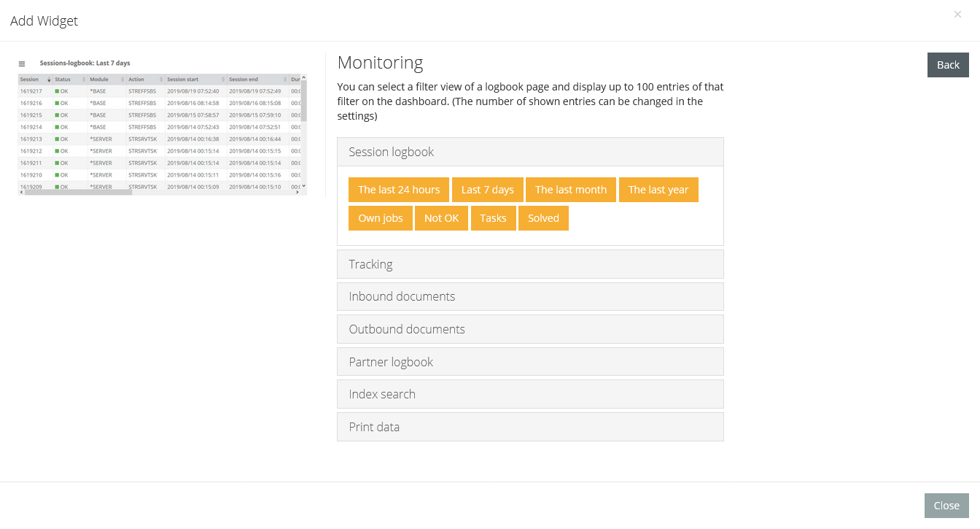Choose the 'Last 7 days' filter
Screen dimensions: 980x529
tap(487, 190)
